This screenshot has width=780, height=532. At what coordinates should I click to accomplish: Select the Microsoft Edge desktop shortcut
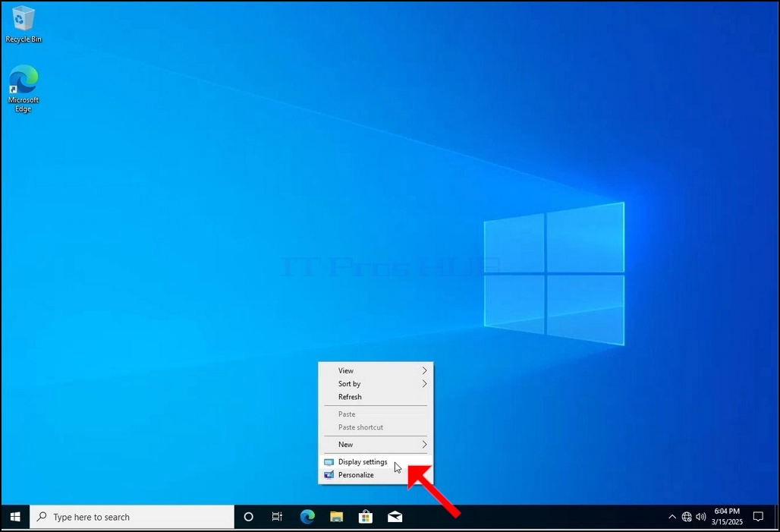click(x=23, y=89)
